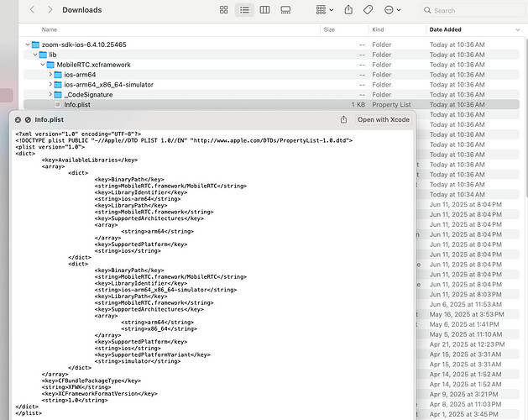The width and height of the screenshot is (528, 420).
Task: Sort the list by Kind column
Action: [x=378, y=29]
